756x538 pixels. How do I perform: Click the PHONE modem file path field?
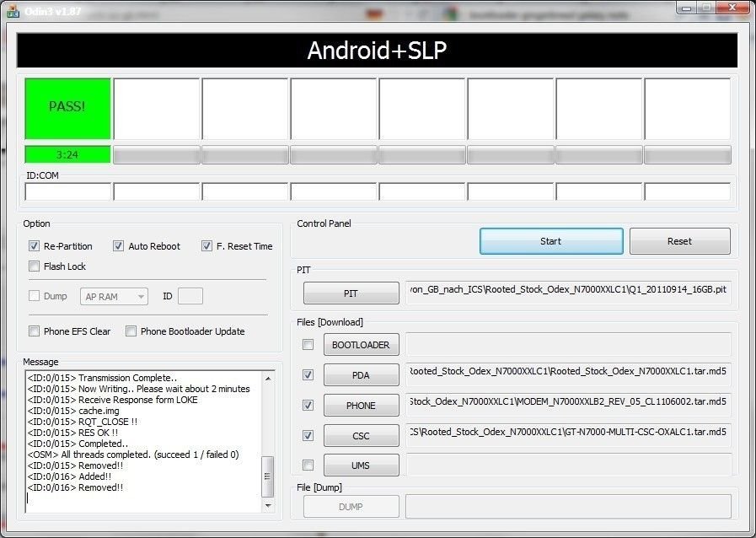[x=568, y=405]
